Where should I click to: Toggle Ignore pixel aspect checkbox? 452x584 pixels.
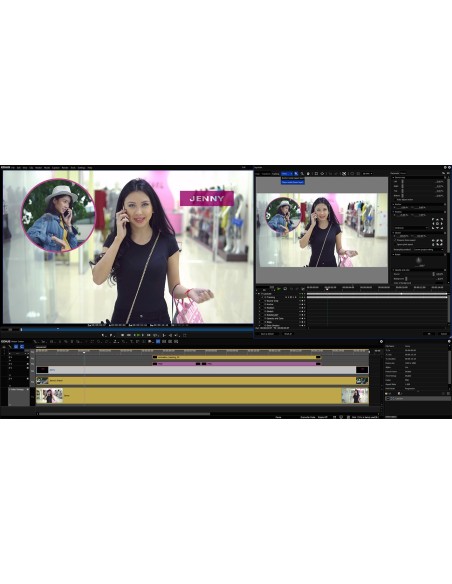pyautogui.click(x=395, y=244)
